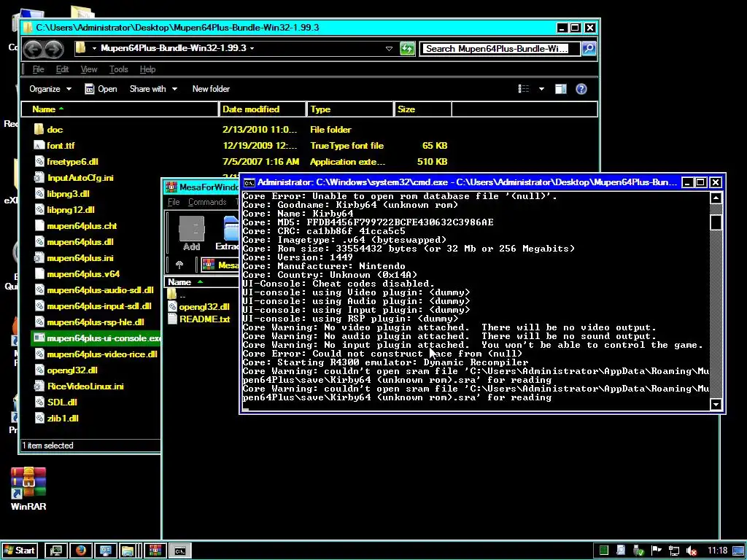Click the console scrollbar down arrow
This screenshot has height=560, width=747.
[x=716, y=404]
